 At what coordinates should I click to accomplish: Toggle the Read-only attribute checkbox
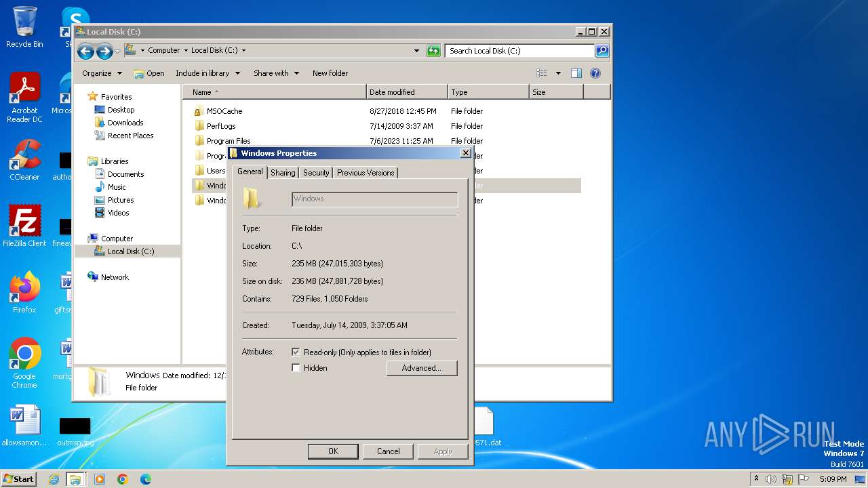click(296, 352)
